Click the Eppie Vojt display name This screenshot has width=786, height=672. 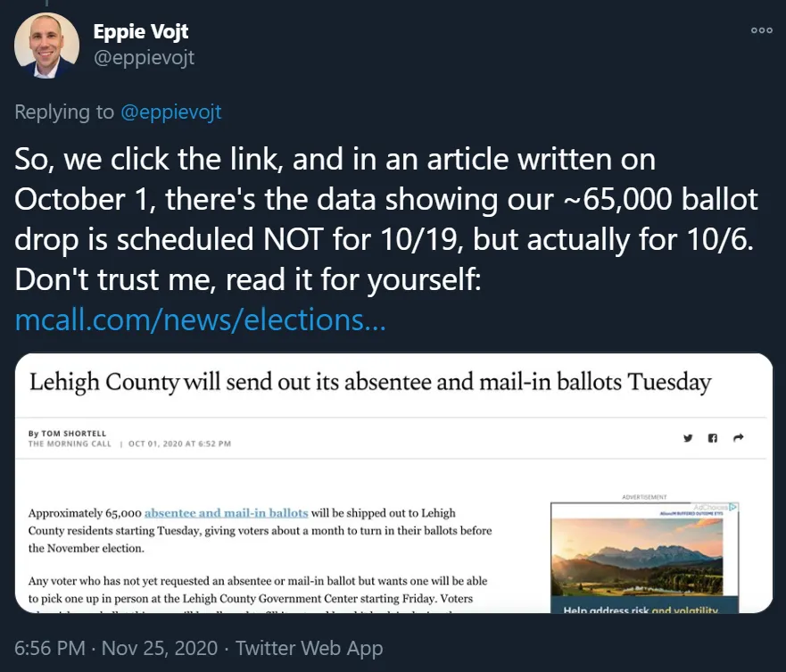coord(141,32)
